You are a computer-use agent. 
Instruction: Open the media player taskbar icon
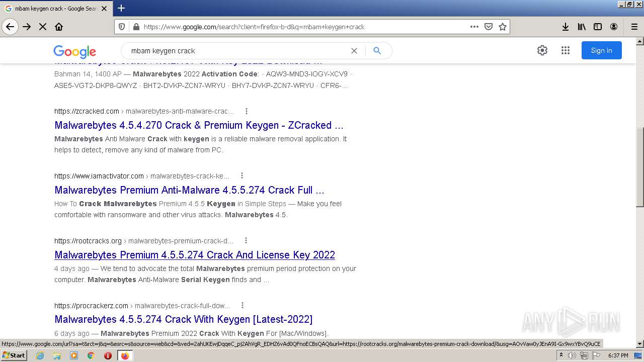(x=74, y=355)
